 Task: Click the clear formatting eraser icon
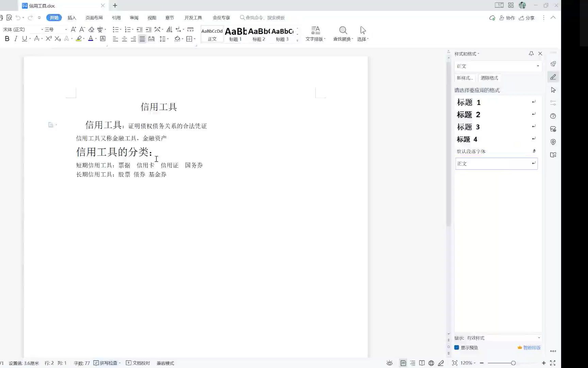pos(91,29)
